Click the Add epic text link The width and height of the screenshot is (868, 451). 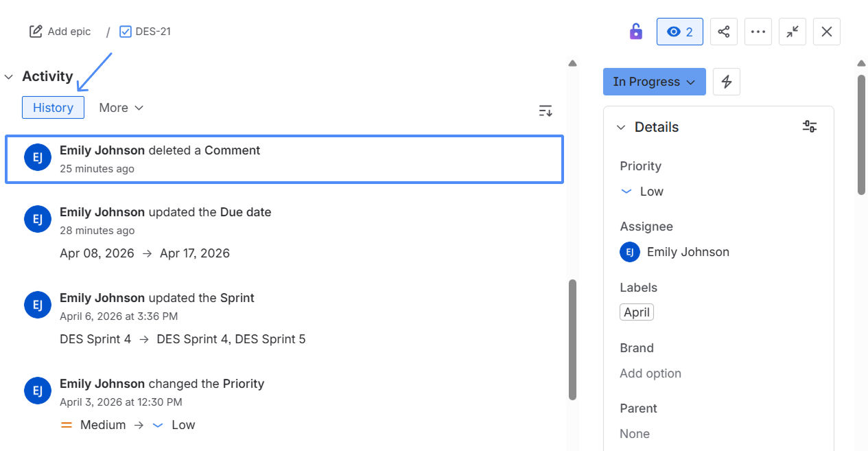point(69,32)
